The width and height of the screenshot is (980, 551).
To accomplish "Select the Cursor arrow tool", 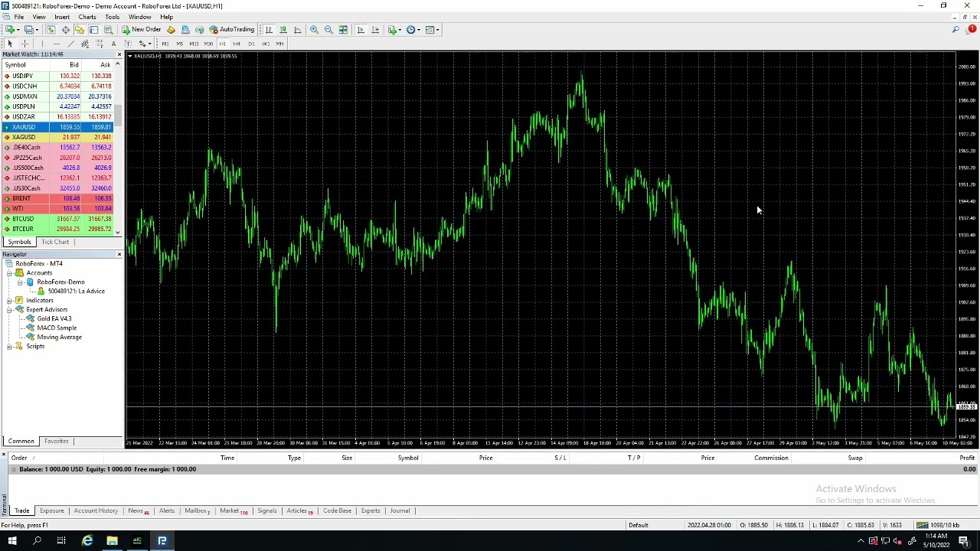I will point(10,44).
